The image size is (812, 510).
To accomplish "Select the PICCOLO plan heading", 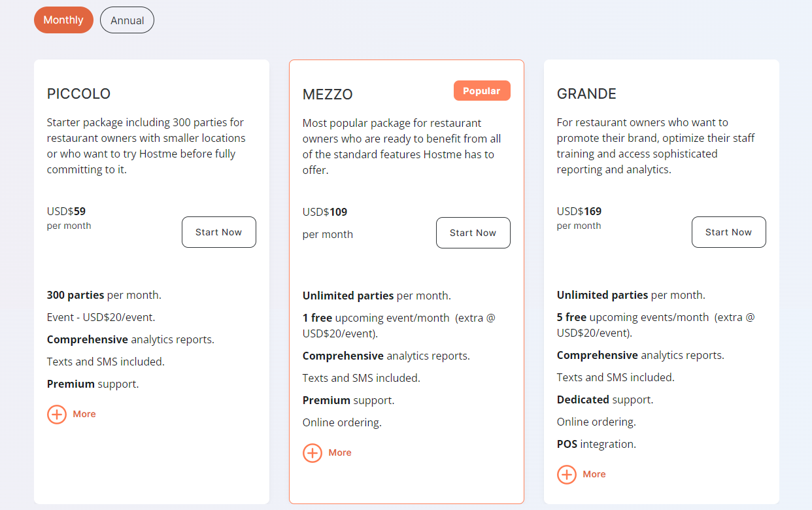I will 78,93.
